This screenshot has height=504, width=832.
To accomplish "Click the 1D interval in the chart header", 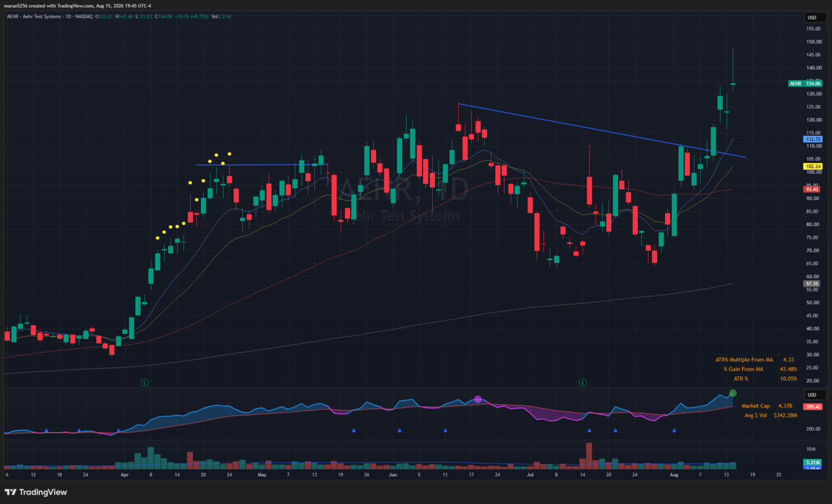I will 68,17.
